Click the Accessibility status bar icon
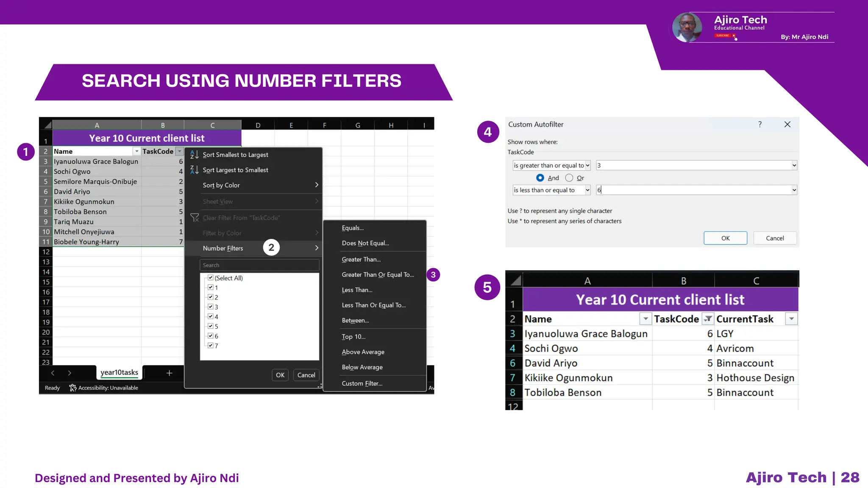 point(73,388)
